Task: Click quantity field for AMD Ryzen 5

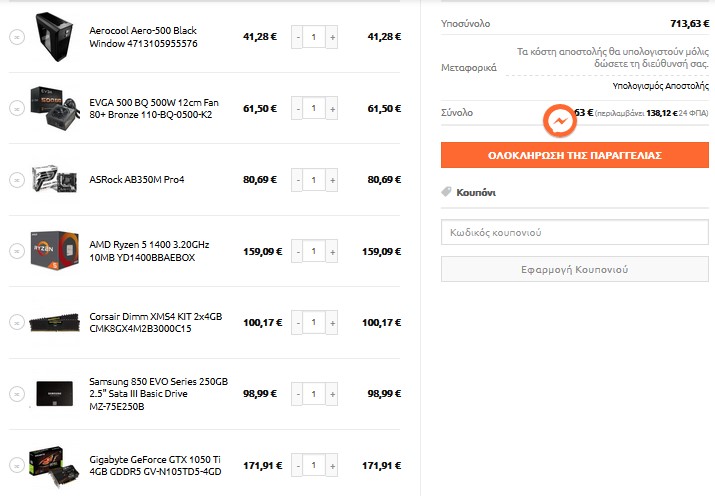Action: tap(314, 251)
